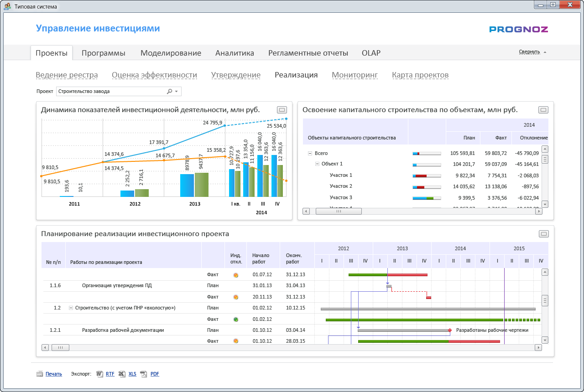Click deviation indicator for Организация утверждения ПД Факт
Image resolution: width=584 pixels, height=392 pixels.
pos(236,297)
